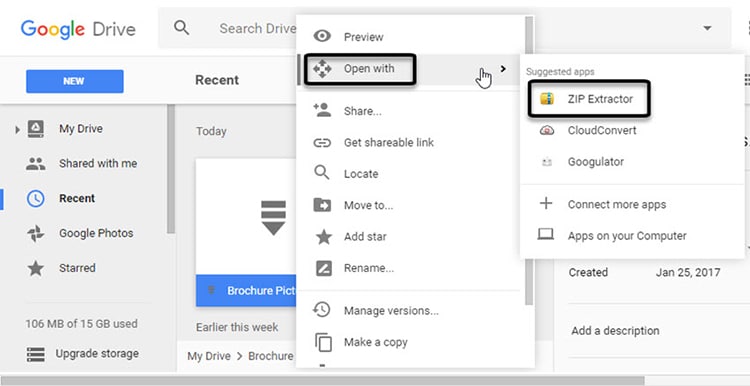
Task: Click the Shared with me people icon
Action: click(x=35, y=164)
